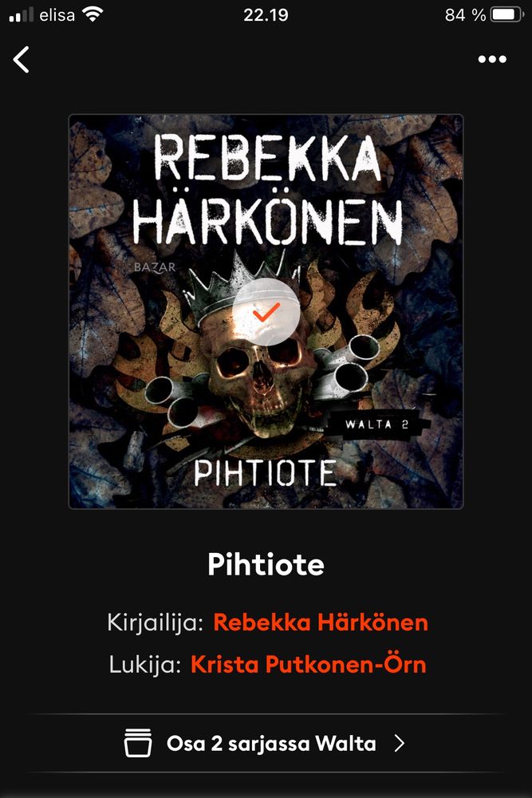The width and height of the screenshot is (532, 798).
Task: Tap the WALTA 2 label on cover
Action: tap(377, 425)
